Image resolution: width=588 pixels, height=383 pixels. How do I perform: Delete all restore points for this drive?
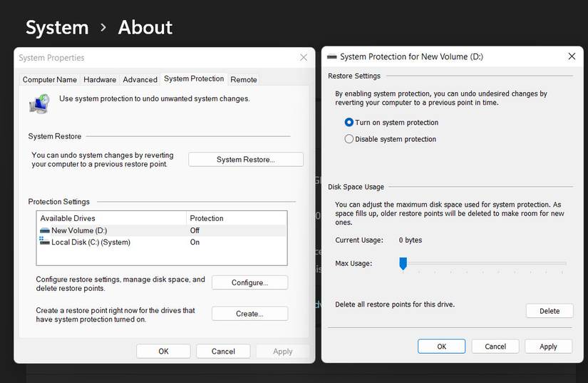[x=549, y=311]
